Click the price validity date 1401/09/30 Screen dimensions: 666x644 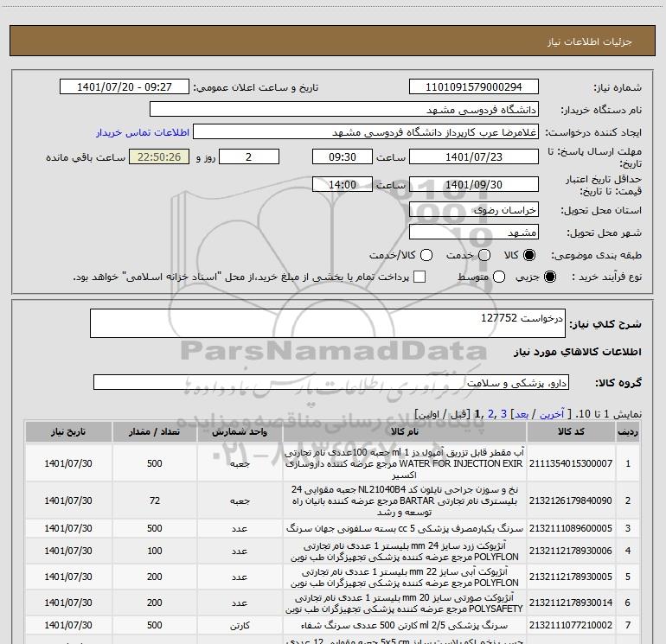click(474, 184)
